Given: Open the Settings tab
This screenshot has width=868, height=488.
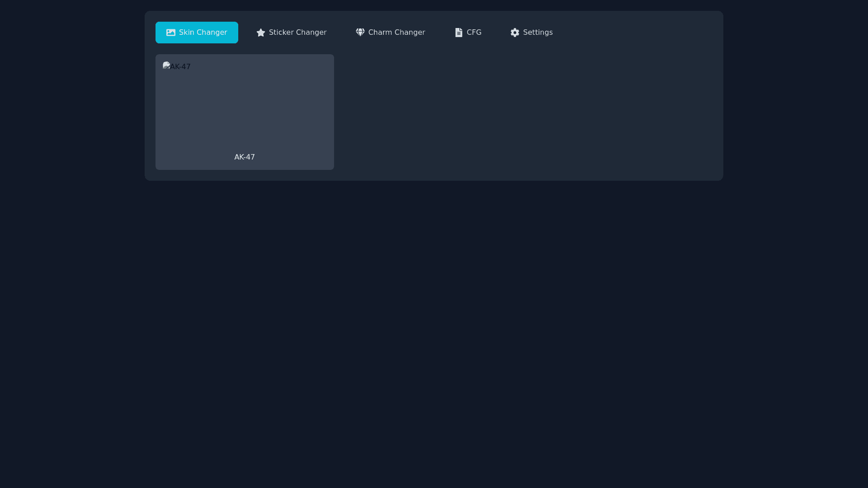Looking at the screenshot, I should (x=531, y=33).
